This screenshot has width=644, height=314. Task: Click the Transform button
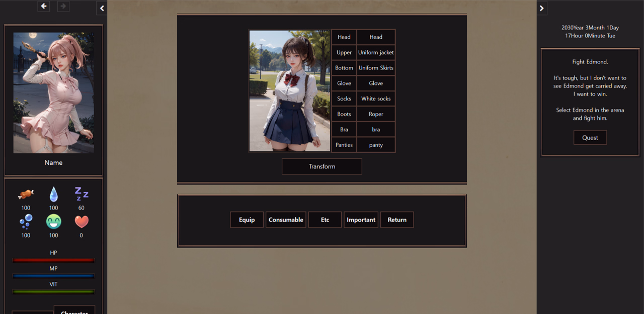(x=322, y=166)
